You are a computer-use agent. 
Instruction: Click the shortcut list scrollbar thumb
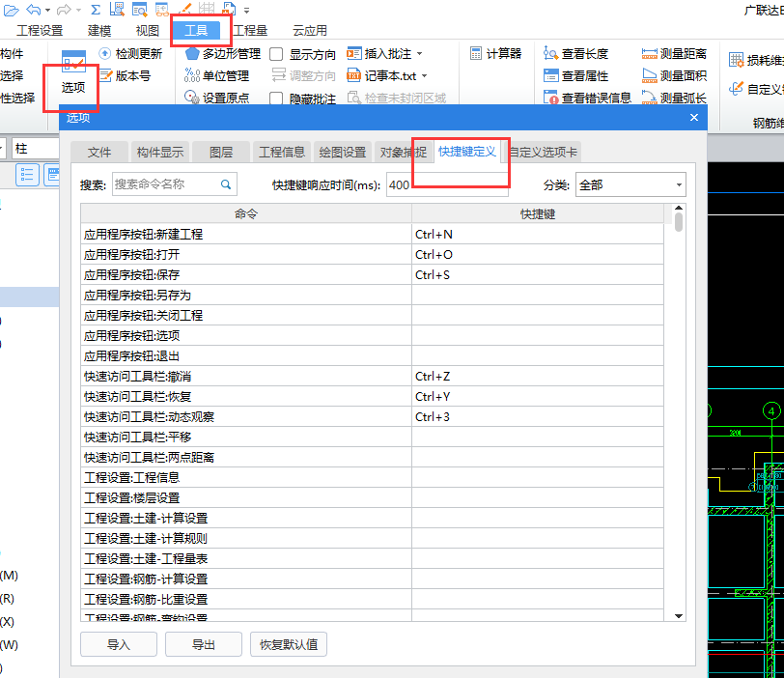tap(679, 222)
